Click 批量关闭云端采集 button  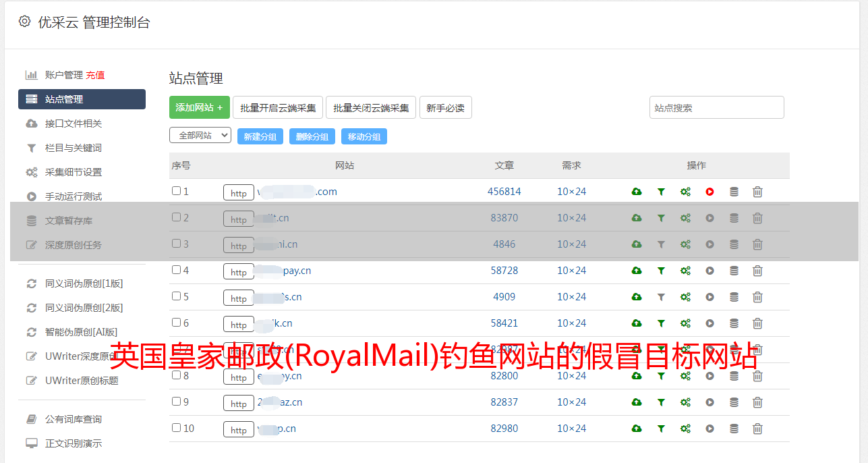[x=371, y=107]
